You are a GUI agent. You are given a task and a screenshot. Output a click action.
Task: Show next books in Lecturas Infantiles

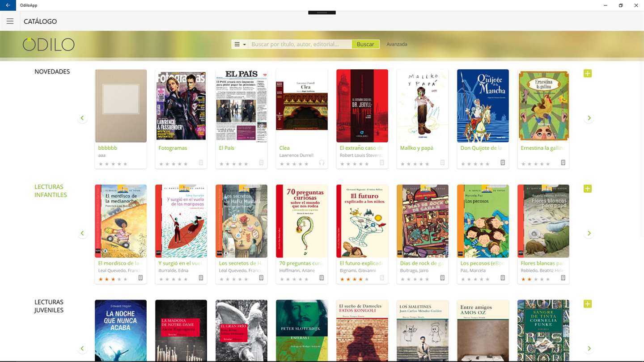pyautogui.click(x=589, y=233)
